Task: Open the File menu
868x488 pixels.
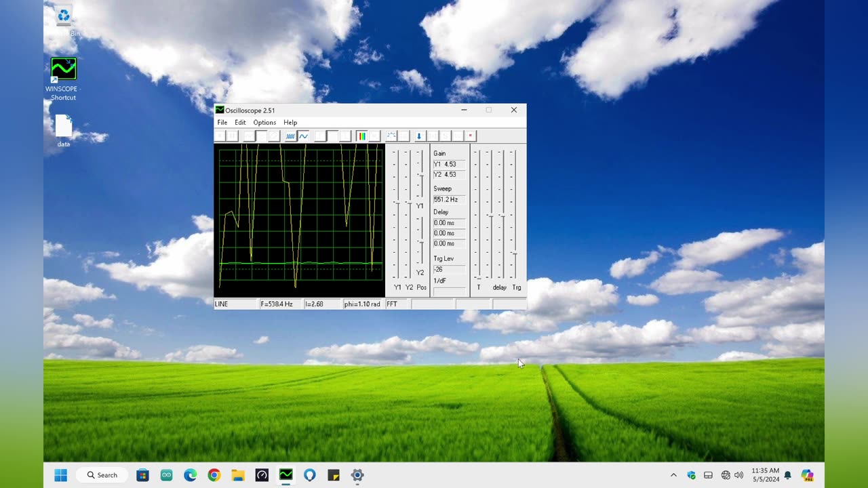Action: tap(222, 123)
